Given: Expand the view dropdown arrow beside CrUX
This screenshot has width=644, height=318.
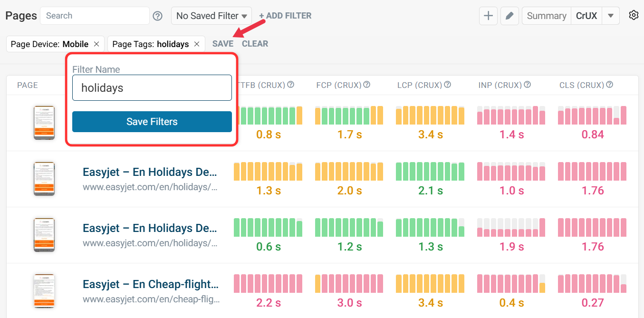Looking at the screenshot, I should [611, 16].
